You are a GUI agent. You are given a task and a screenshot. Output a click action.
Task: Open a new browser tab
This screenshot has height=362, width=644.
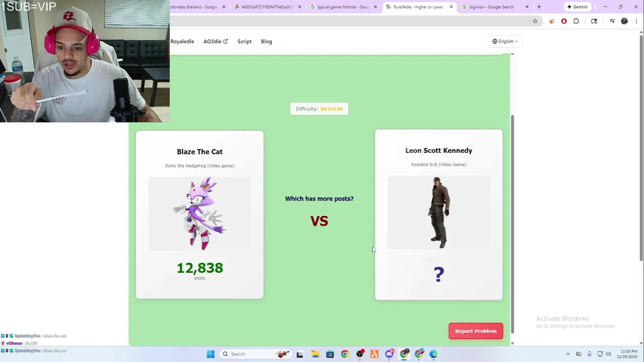point(539,7)
